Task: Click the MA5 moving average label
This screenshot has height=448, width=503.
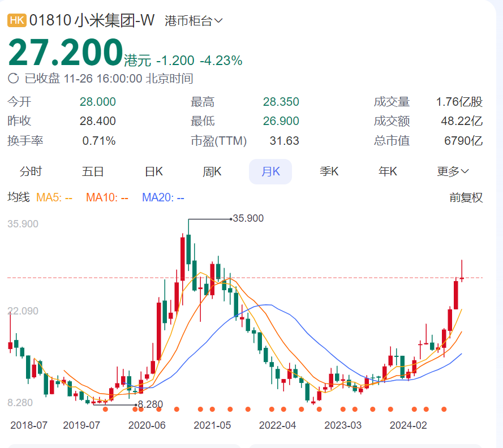Action: click(54, 197)
